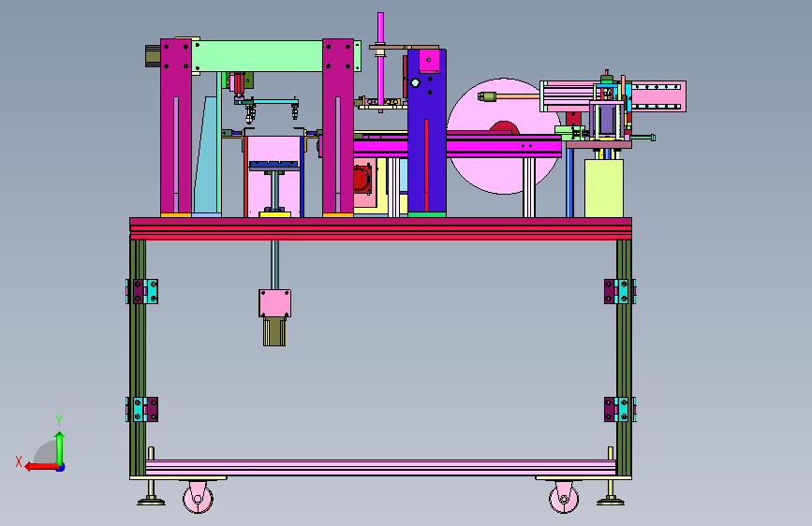Select the left magenta gantry column
Screen dimensions: 812x526
(176, 127)
